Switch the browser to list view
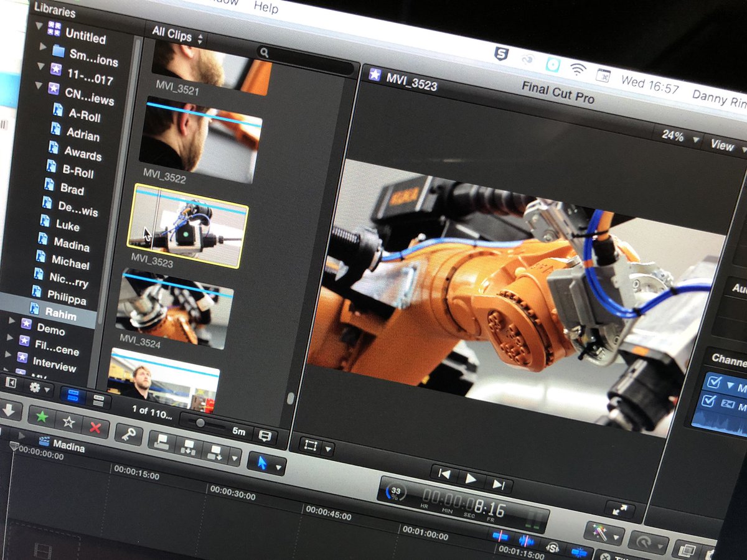Screen dimensions: 747x560 coord(98,399)
